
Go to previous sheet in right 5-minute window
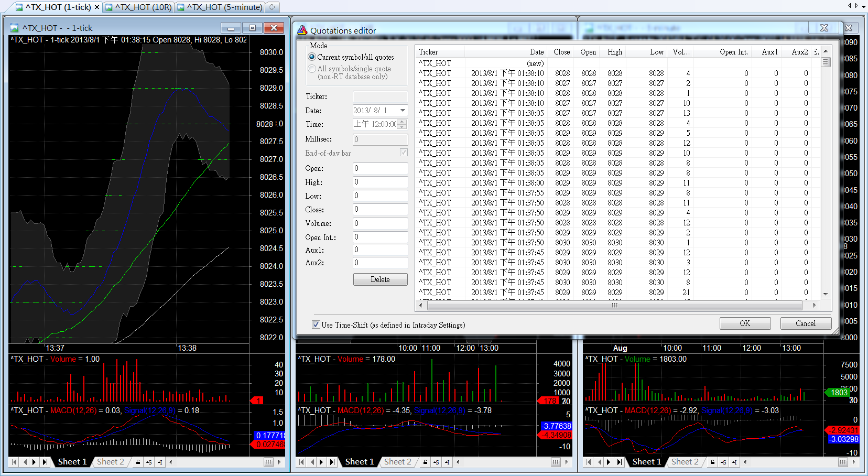(599, 462)
